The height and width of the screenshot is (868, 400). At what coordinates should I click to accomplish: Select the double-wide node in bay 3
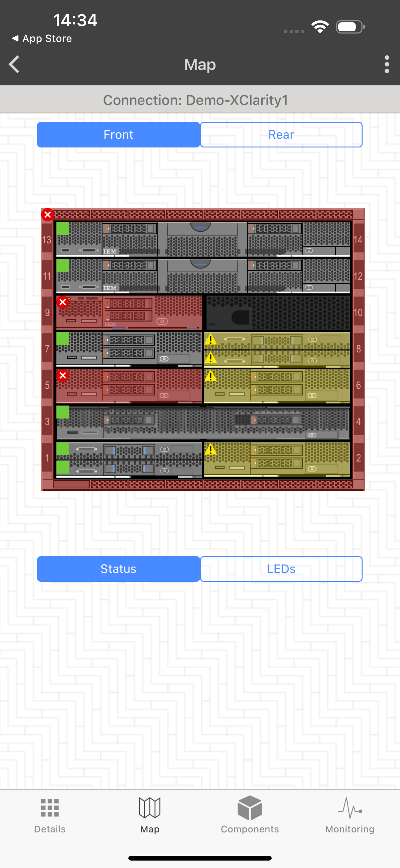pyautogui.click(x=203, y=423)
